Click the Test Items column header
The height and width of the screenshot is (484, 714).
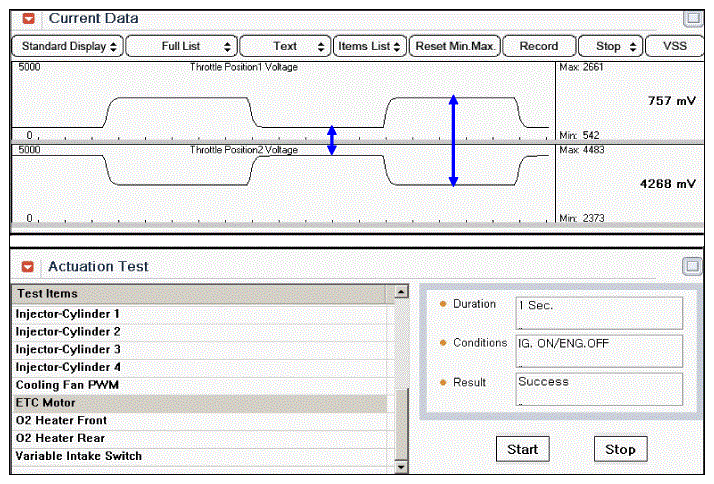(x=199, y=294)
